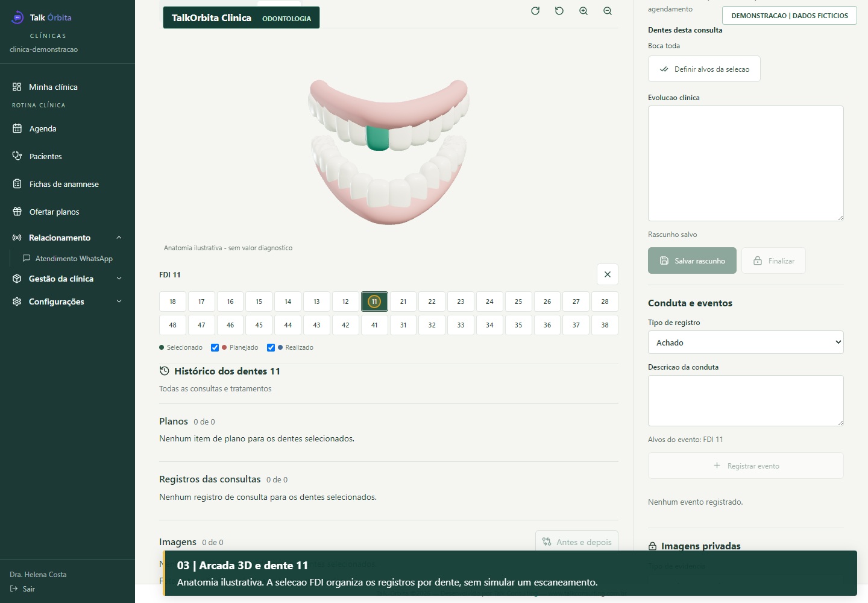Click the stethoscope icon beside Pacientes
Viewport: 868px width, 603px height.
pyautogui.click(x=17, y=156)
